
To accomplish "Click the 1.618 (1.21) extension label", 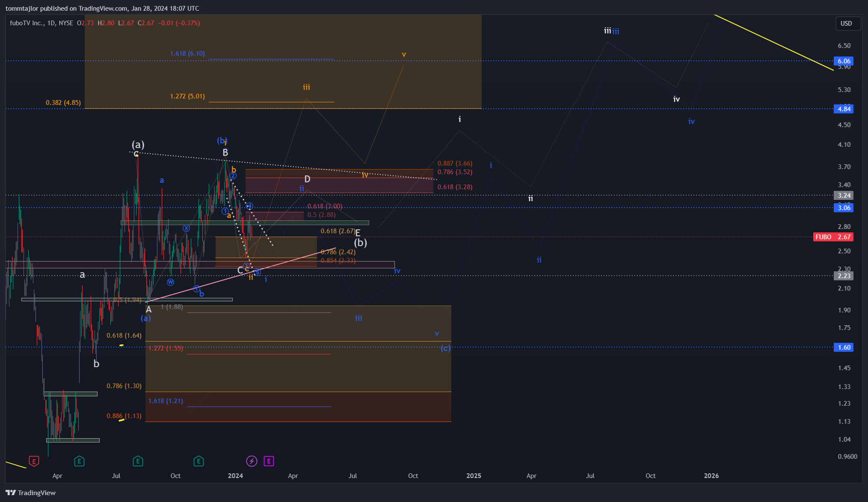I will pos(166,401).
